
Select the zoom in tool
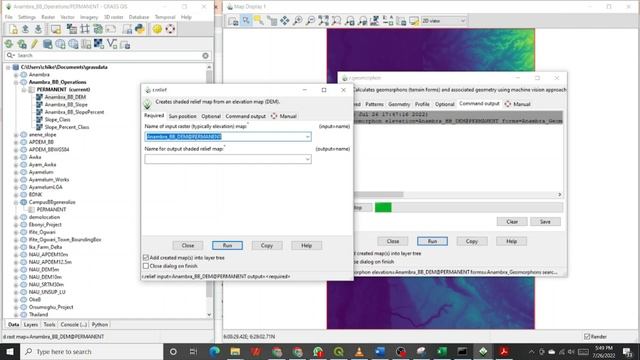(298, 21)
